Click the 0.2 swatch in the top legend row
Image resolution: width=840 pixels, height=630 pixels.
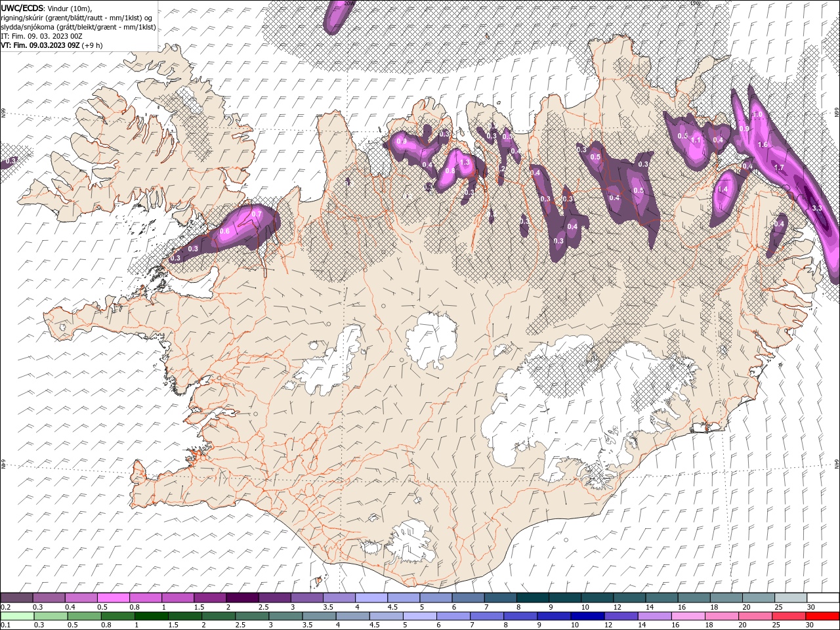click(16, 598)
